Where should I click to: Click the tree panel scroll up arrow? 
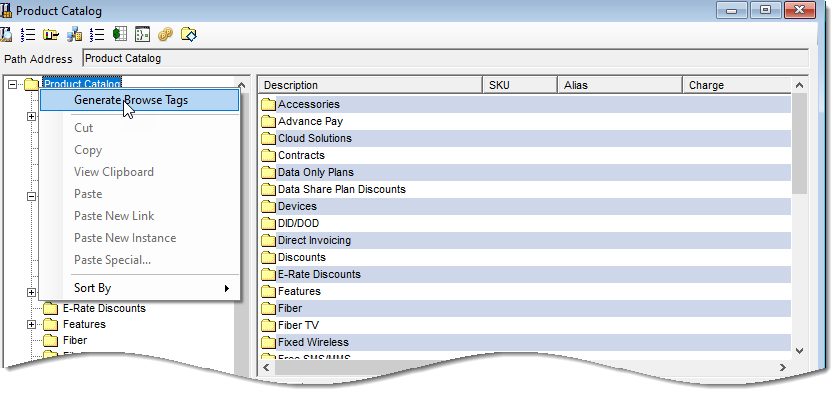click(241, 85)
